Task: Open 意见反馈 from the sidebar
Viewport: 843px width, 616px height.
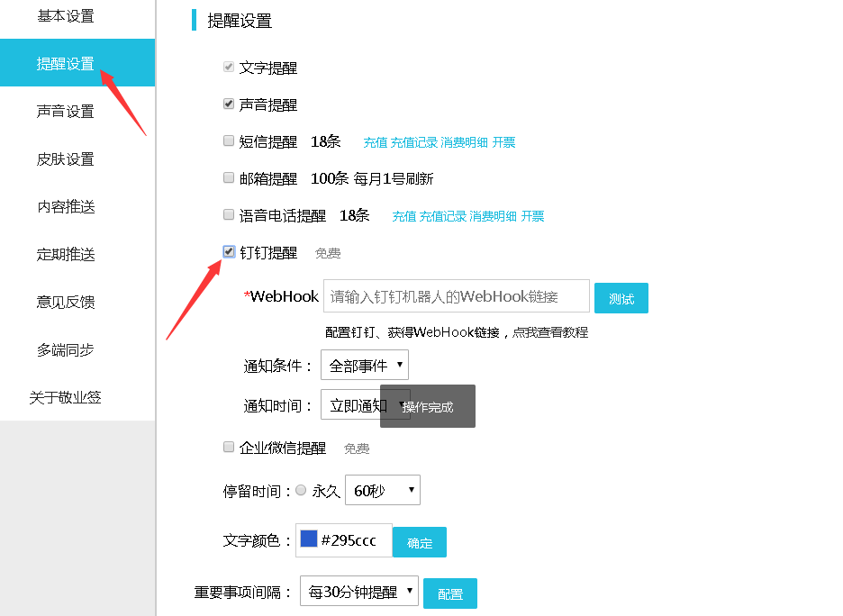Action: [x=66, y=302]
